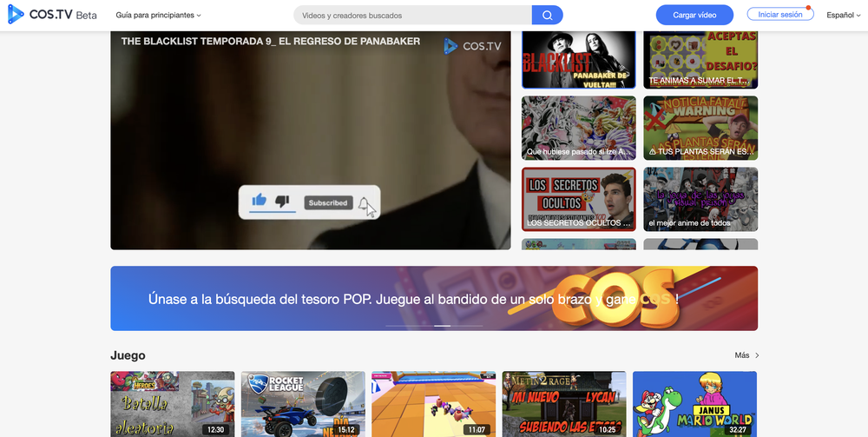The height and width of the screenshot is (437, 868).
Task: Open Los secretos ocultos video thumbnail
Action: pos(578,200)
